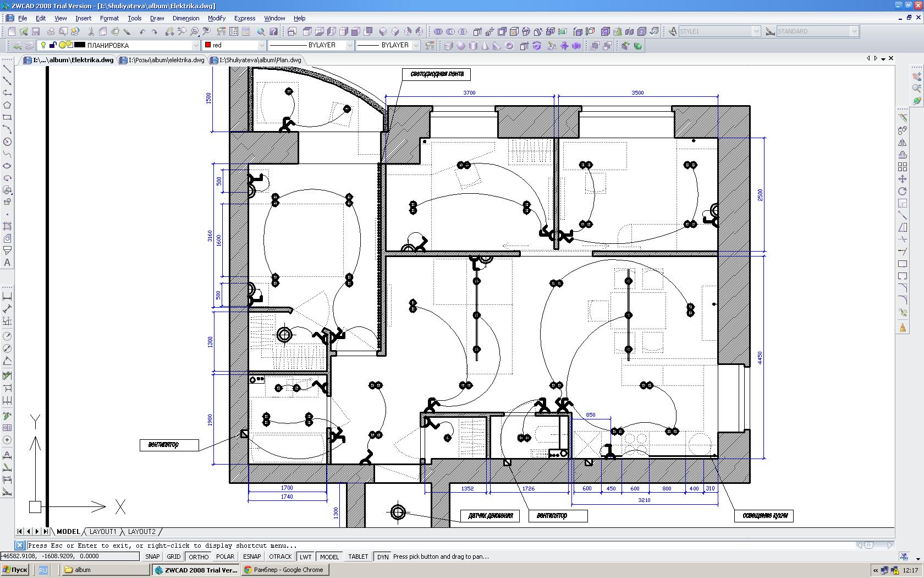Expand the red color dropdown
924x578 pixels.
261,45
